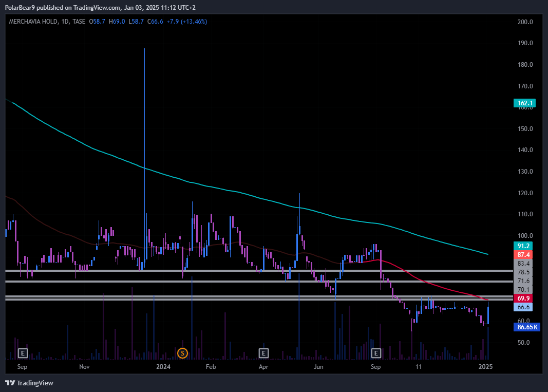Select the gray 83.4 level label
This screenshot has height=392, width=548.
point(524,263)
